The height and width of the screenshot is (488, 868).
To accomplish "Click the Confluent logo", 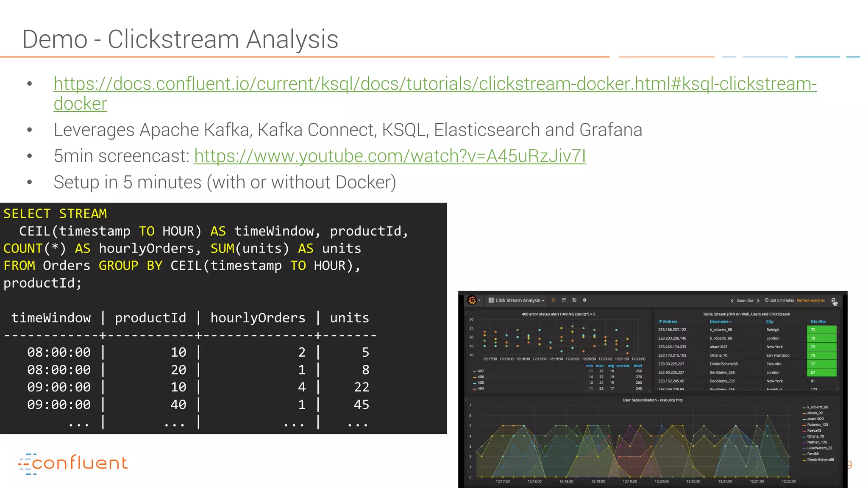I will point(72,463).
